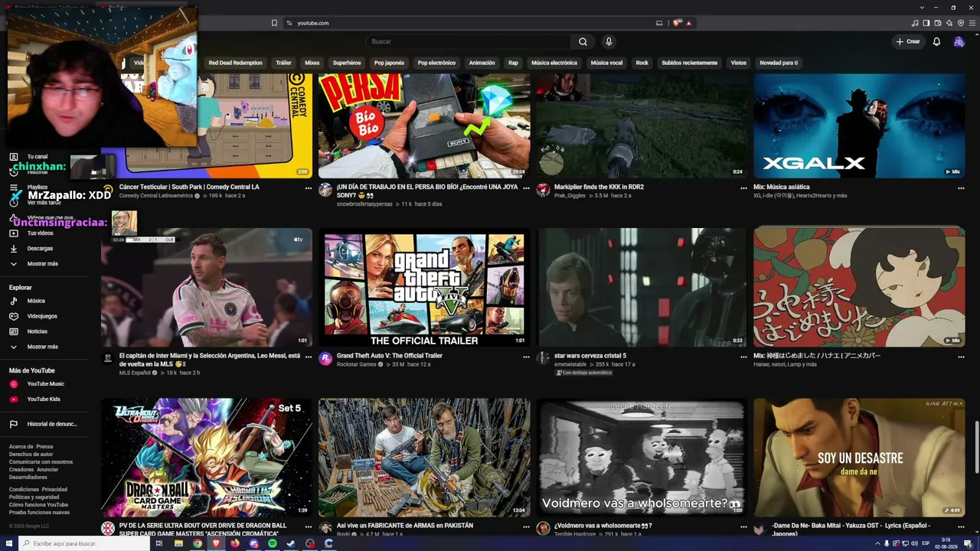Play the Grand Theft Auto V trailer thumbnail
Image resolution: width=980 pixels, height=551 pixels.
[x=424, y=287]
